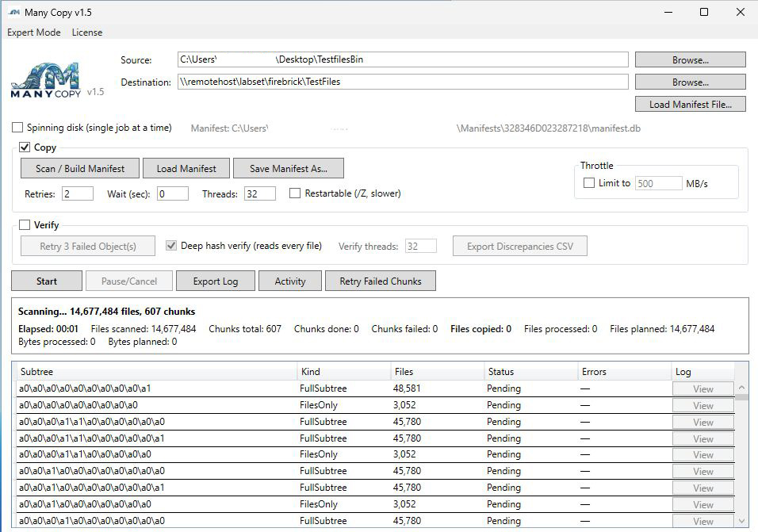Click the copy Threads field

point(259,193)
